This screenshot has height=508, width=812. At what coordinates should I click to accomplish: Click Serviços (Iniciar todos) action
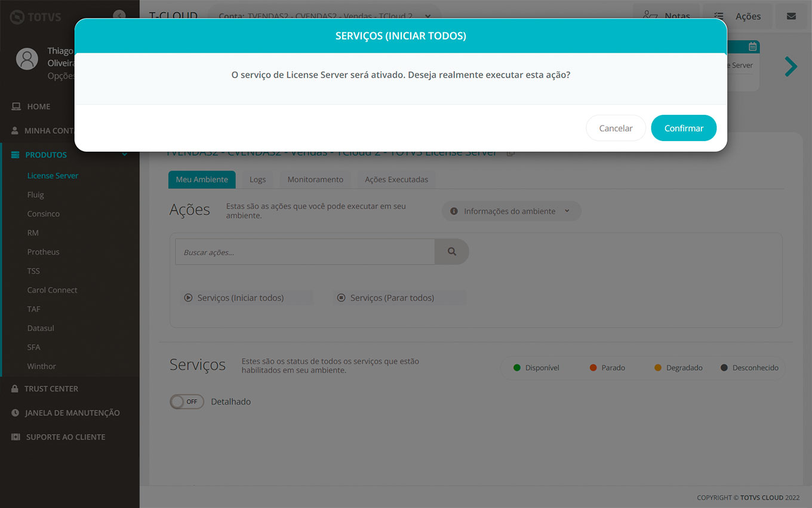point(247,298)
